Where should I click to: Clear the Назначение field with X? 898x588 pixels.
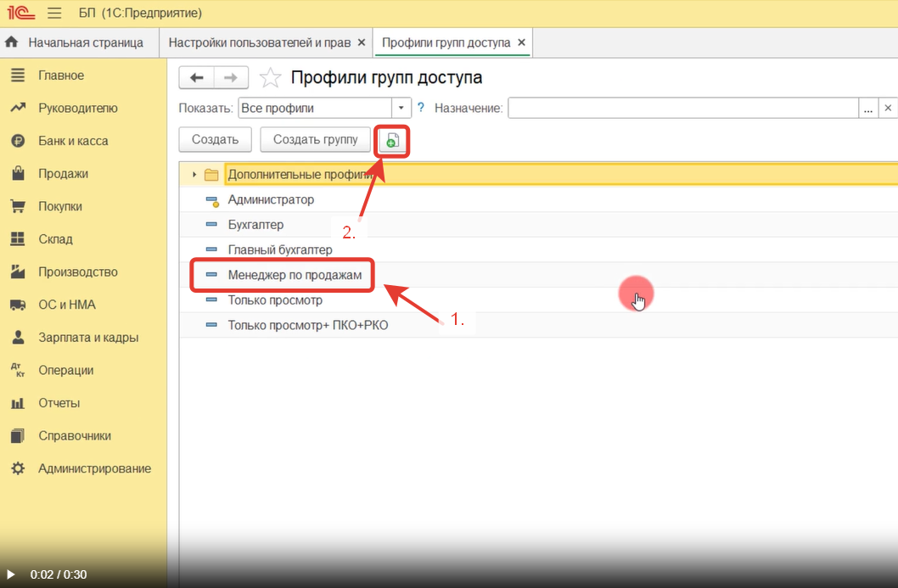click(x=888, y=109)
